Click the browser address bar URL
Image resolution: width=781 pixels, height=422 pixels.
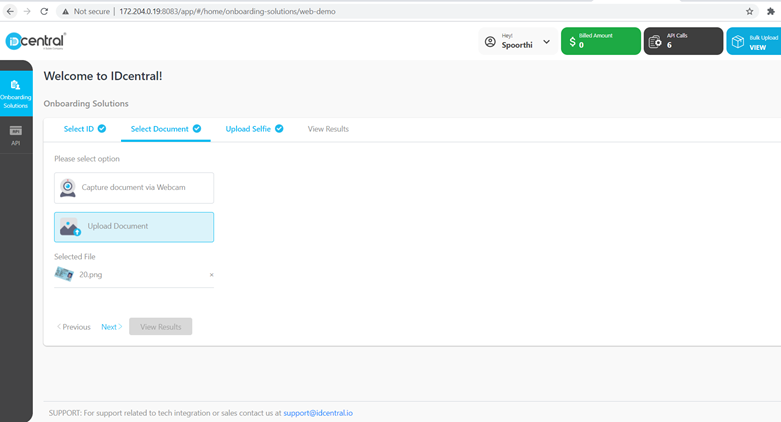(x=227, y=11)
